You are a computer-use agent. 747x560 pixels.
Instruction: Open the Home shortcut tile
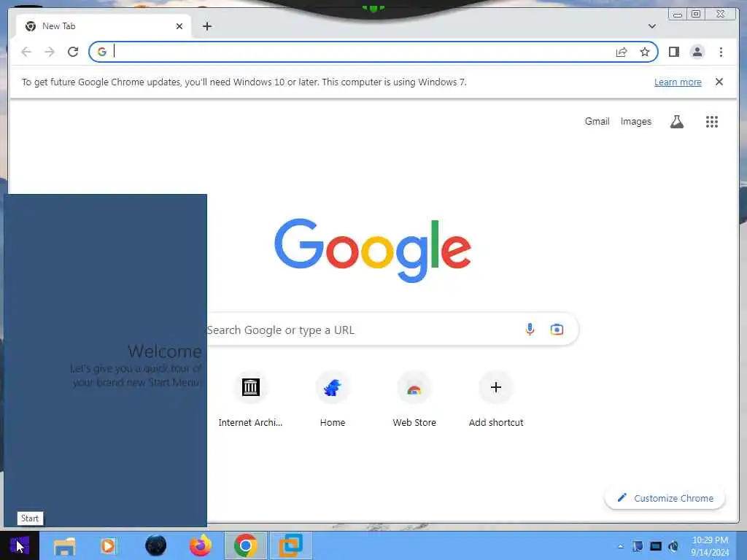(x=333, y=399)
